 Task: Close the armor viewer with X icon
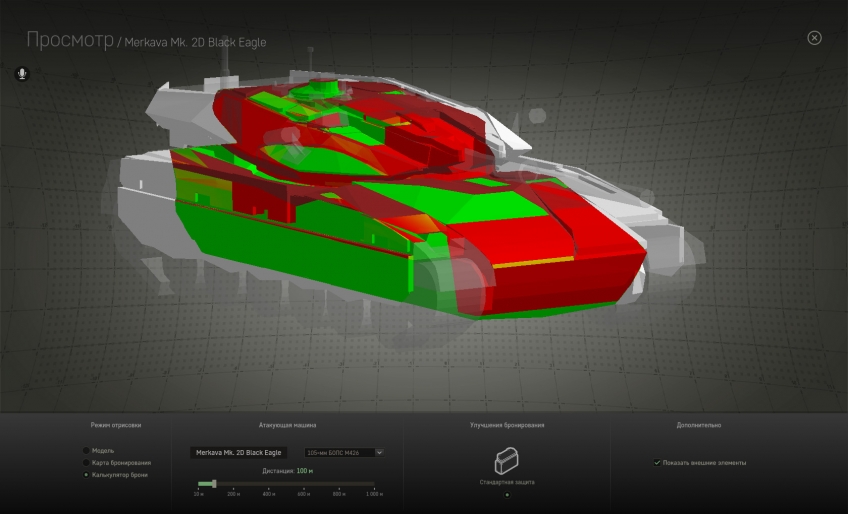click(814, 38)
